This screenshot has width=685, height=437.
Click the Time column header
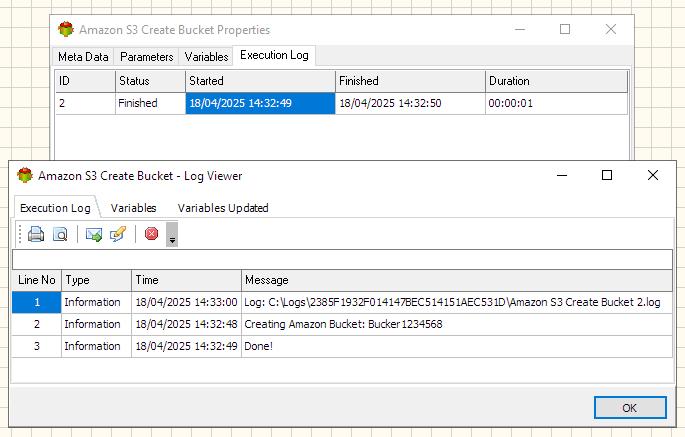[187, 280]
